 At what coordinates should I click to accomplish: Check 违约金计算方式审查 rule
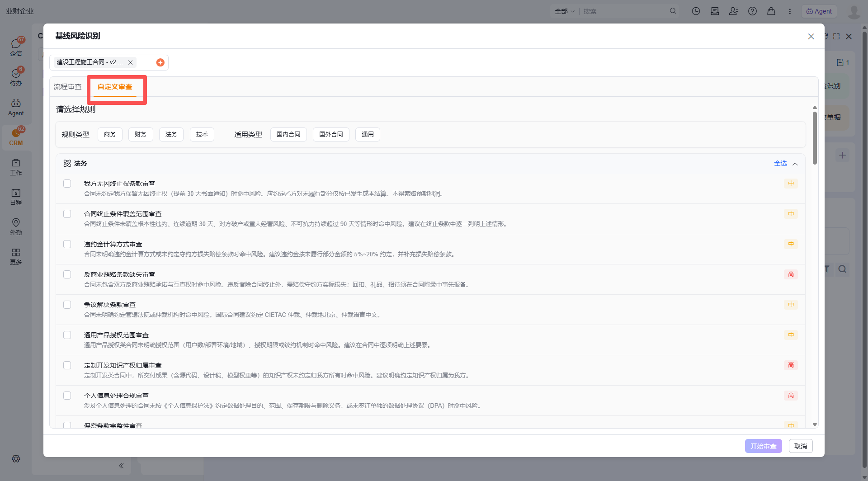tap(67, 244)
